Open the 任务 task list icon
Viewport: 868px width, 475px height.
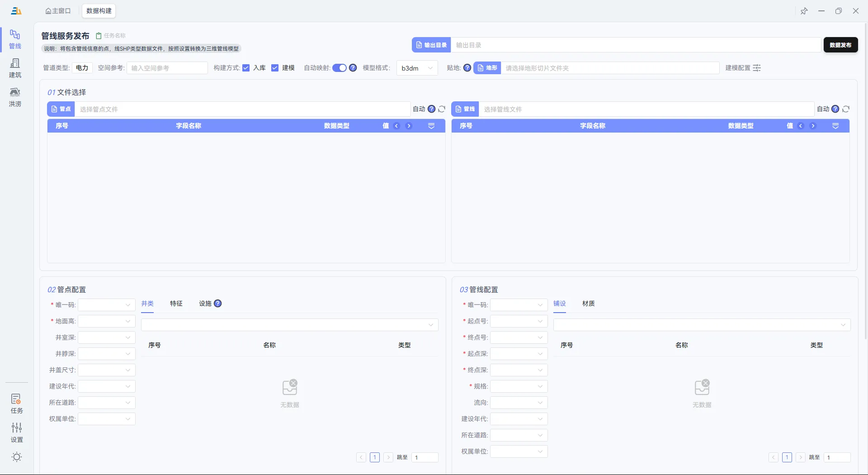(16, 403)
